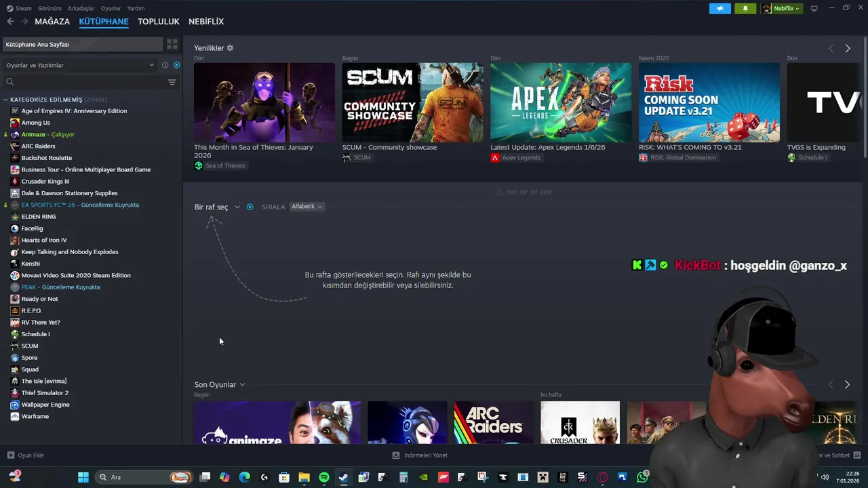The height and width of the screenshot is (488, 868).
Task: Expand the Son Oyunlar shelf dropdown
Action: pyautogui.click(x=220, y=384)
